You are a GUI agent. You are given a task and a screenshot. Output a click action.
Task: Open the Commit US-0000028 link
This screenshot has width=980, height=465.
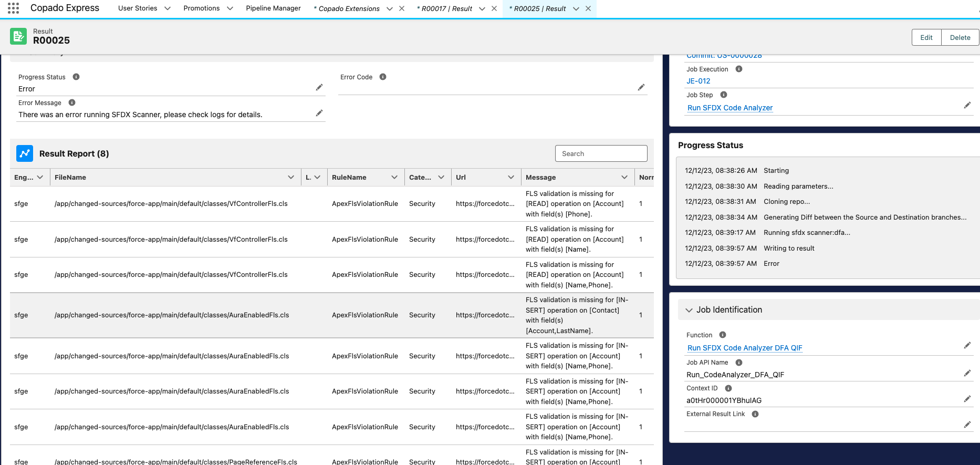pyautogui.click(x=724, y=56)
